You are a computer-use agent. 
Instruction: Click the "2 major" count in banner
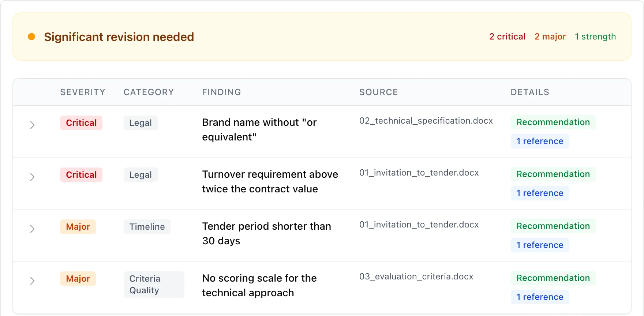(550, 37)
